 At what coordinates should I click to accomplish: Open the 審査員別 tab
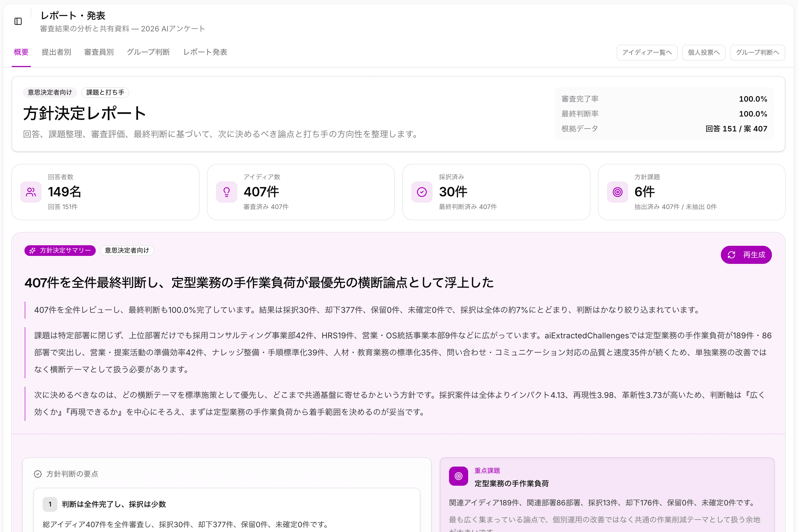click(x=99, y=52)
